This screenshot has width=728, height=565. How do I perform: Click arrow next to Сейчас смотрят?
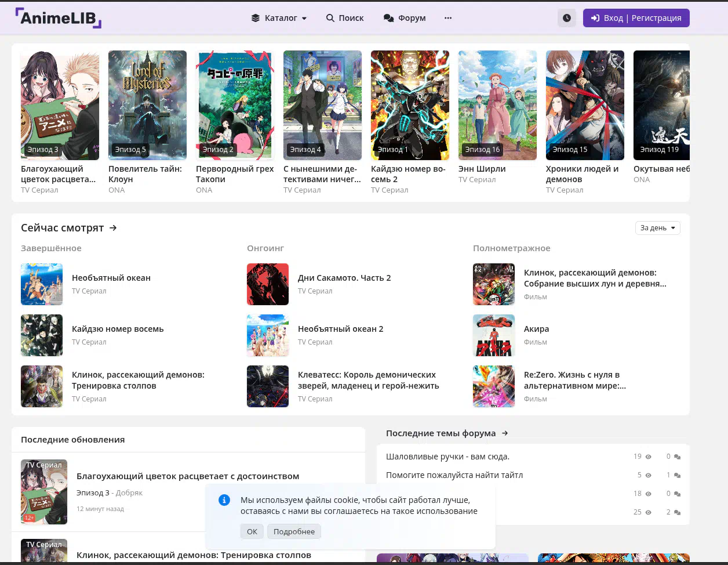pyautogui.click(x=113, y=228)
